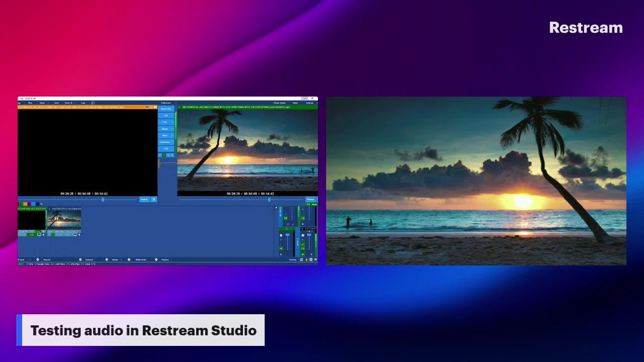Click the FTB button
This screenshot has height=362, width=644.
tap(166, 149)
